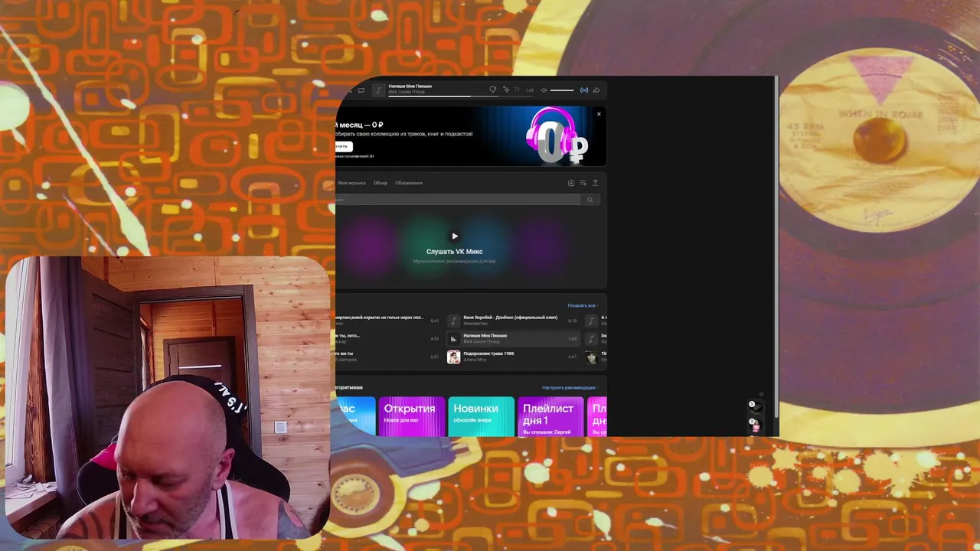Seek within the track progress bar
The width and height of the screenshot is (980, 551).
click(x=461, y=96)
